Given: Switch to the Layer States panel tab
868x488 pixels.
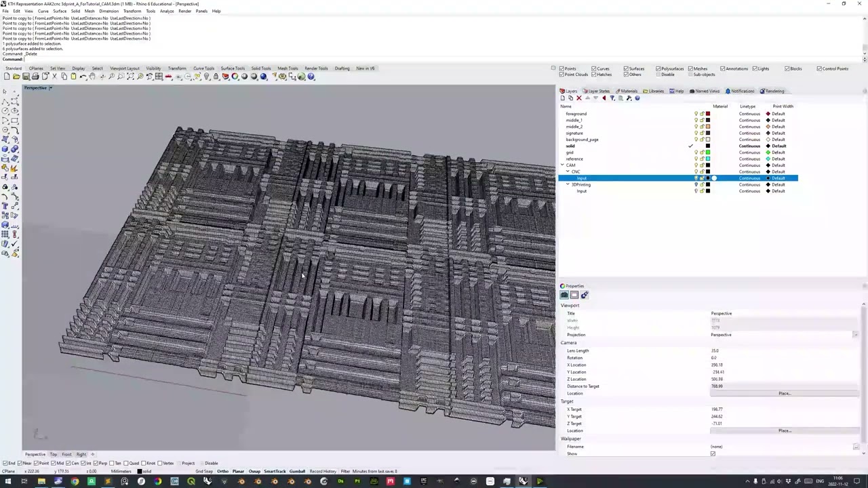Looking at the screenshot, I should pyautogui.click(x=596, y=91).
